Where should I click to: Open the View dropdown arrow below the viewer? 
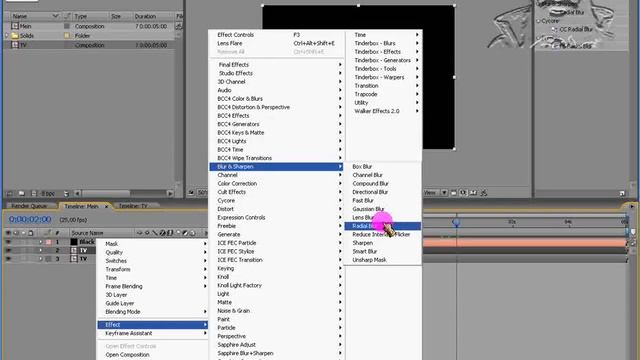[x=444, y=193]
